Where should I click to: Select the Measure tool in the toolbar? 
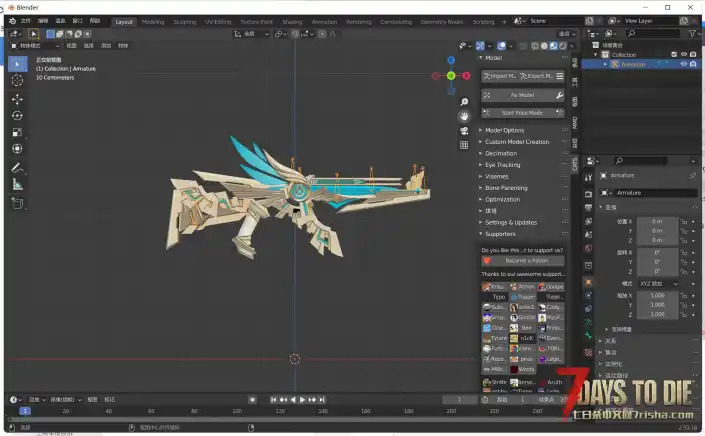(x=17, y=184)
